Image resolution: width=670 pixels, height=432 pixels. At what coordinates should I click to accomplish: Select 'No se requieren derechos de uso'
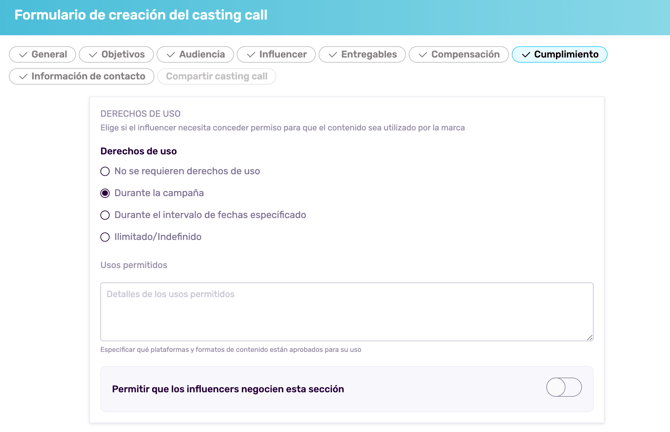105,172
